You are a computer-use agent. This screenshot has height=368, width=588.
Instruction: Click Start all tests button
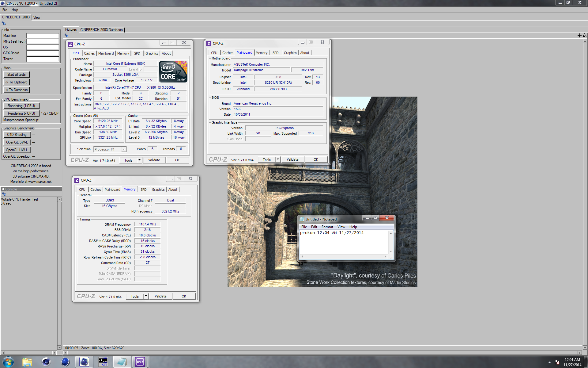coord(17,75)
